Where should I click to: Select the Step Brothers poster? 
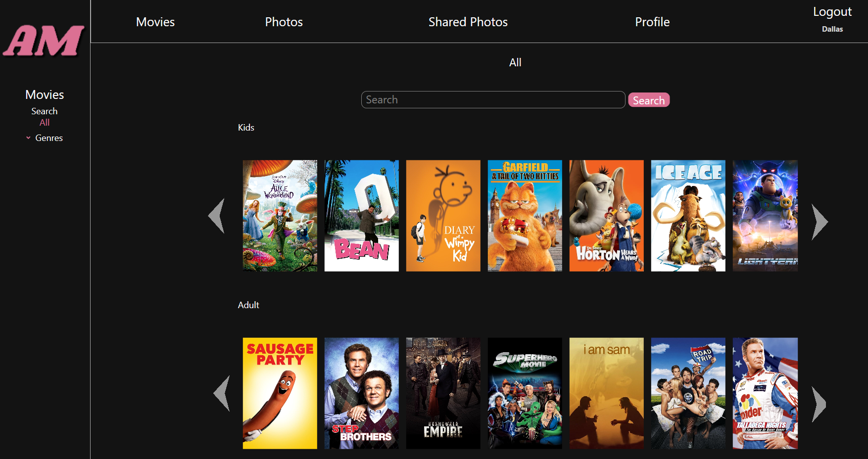click(x=361, y=393)
